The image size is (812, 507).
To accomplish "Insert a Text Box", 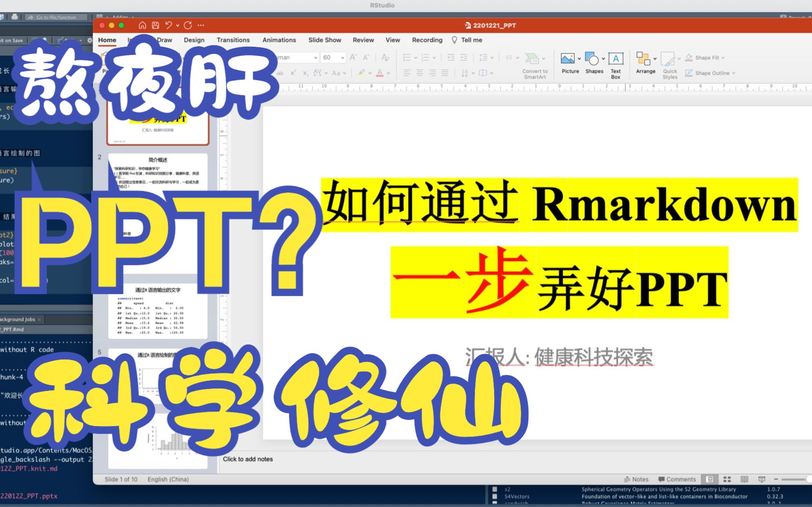I will (616, 66).
